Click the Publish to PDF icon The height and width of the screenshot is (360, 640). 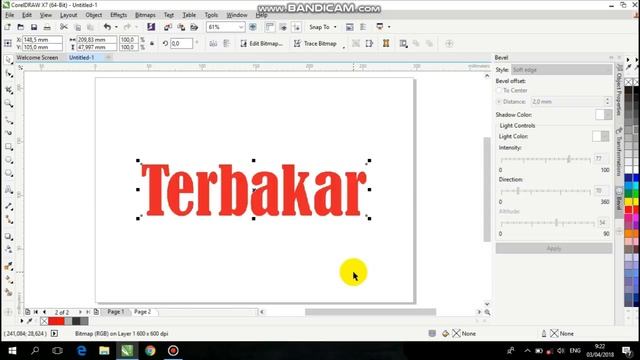pyautogui.click(x=194, y=27)
